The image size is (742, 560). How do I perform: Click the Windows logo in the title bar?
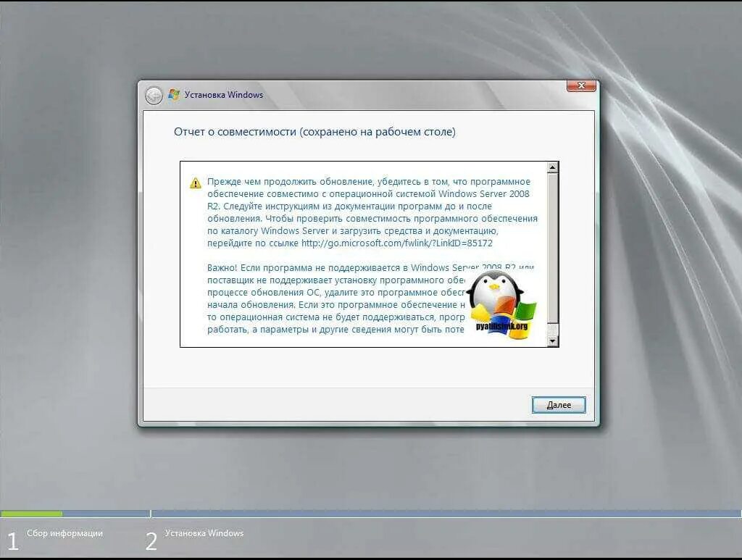173,94
